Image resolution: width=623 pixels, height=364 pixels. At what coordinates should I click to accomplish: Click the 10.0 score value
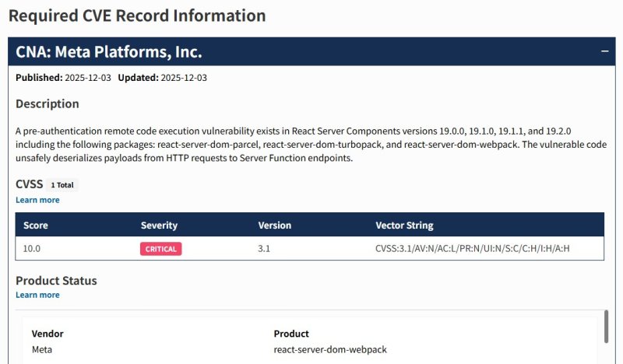pyautogui.click(x=32, y=249)
